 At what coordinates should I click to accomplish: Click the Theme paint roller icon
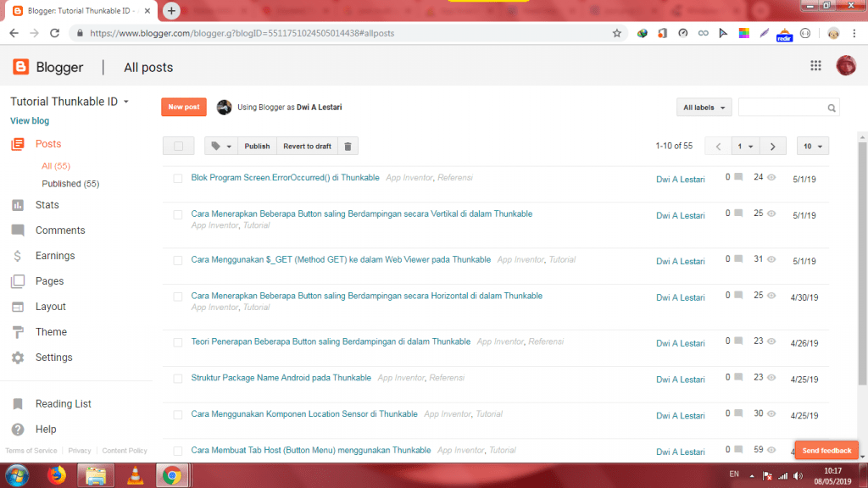tap(18, 332)
